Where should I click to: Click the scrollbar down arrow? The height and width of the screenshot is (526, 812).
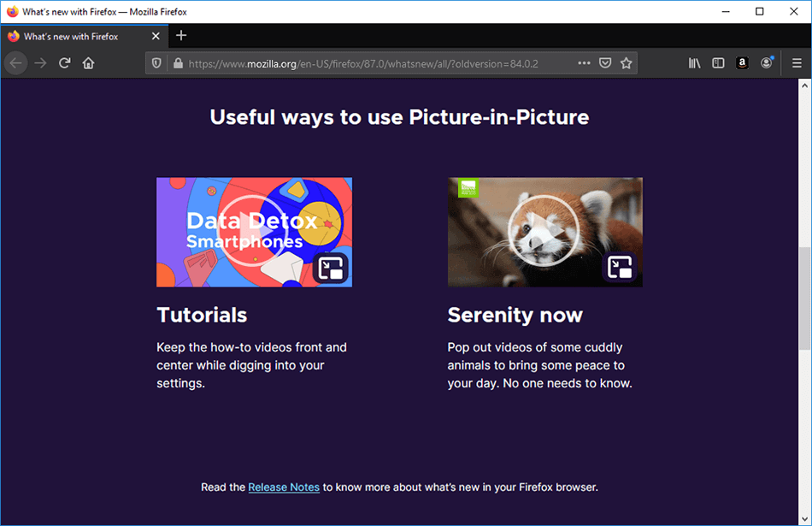point(804,518)
